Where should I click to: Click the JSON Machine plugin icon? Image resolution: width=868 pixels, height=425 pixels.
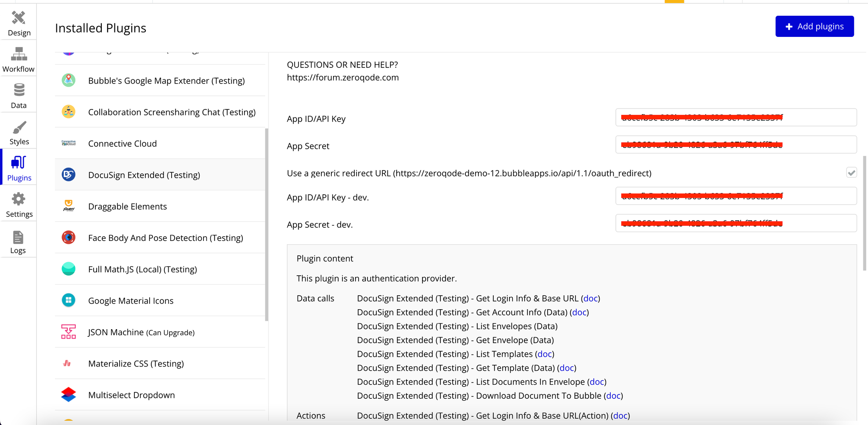tap(69, 332)
